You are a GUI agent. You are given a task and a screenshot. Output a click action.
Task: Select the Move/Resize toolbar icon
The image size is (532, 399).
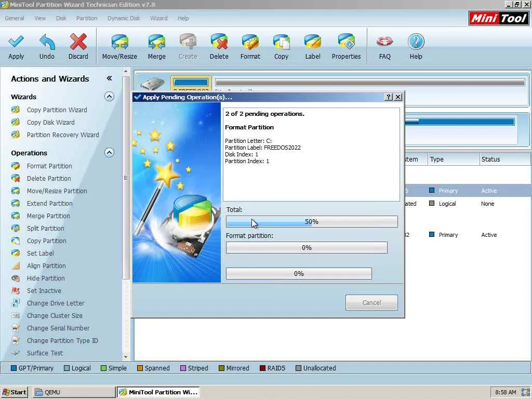point(119,42)
